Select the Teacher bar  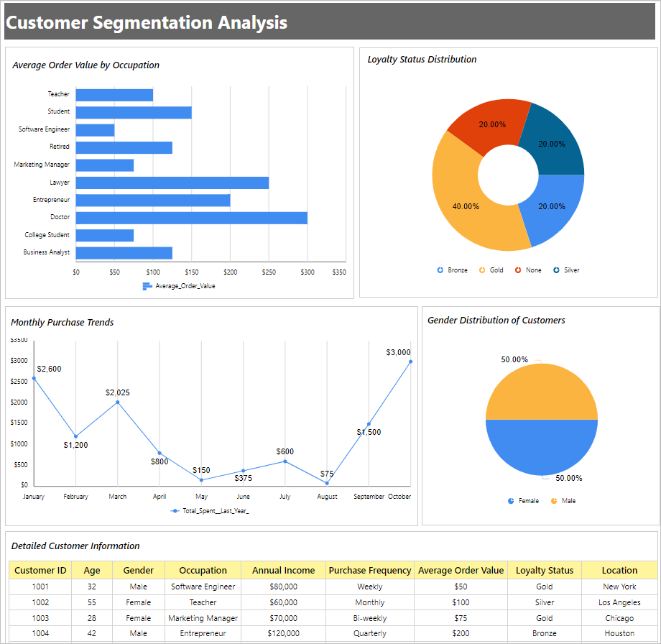[114, 95]
